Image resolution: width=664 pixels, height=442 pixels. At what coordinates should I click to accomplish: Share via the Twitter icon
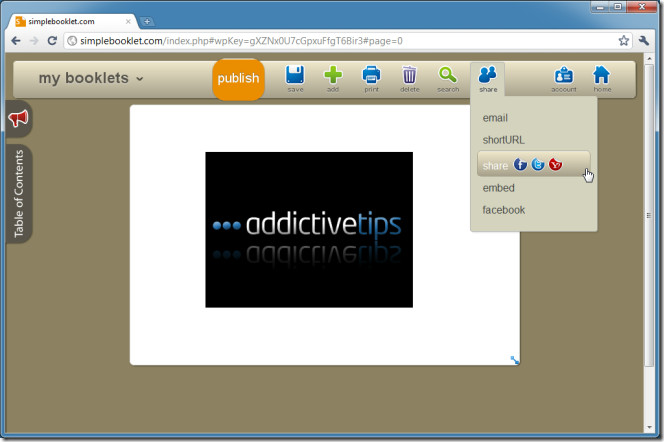coord(538,164)
